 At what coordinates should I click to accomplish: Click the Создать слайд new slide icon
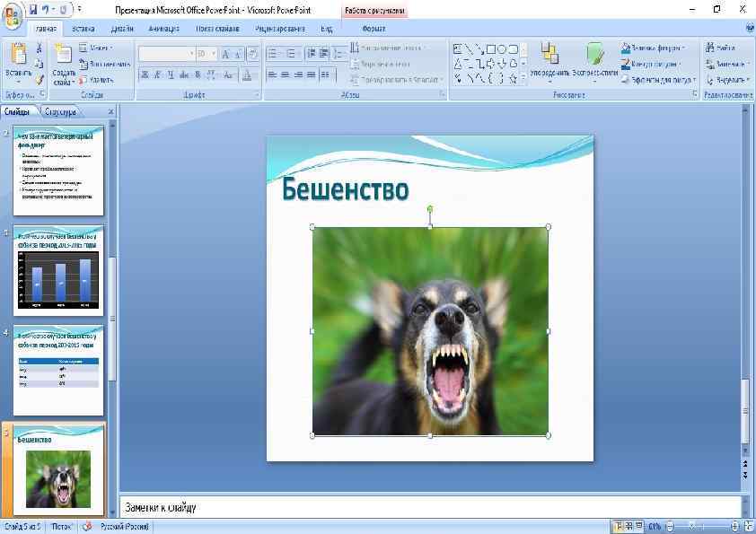coord(63,54)
